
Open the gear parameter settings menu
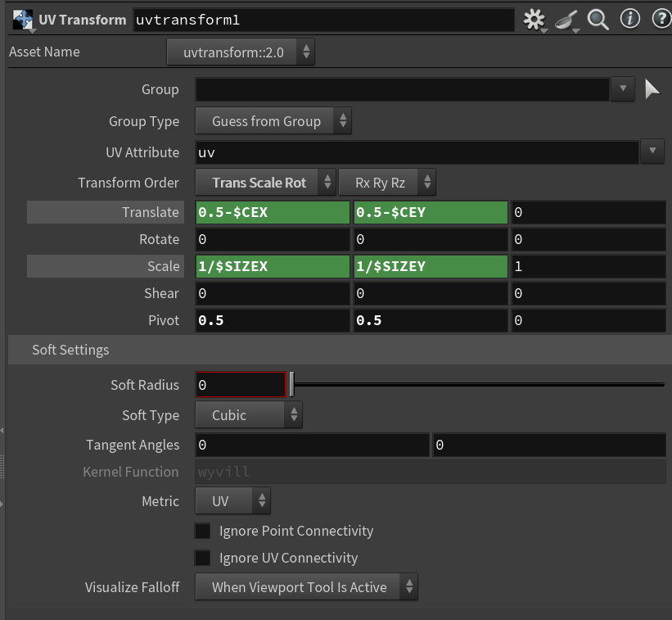pyautogui.click(x=534, y=20)
